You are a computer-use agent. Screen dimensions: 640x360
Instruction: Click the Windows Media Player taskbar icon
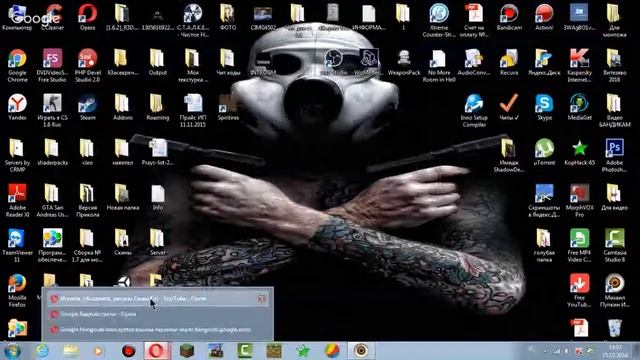point(99,351)
